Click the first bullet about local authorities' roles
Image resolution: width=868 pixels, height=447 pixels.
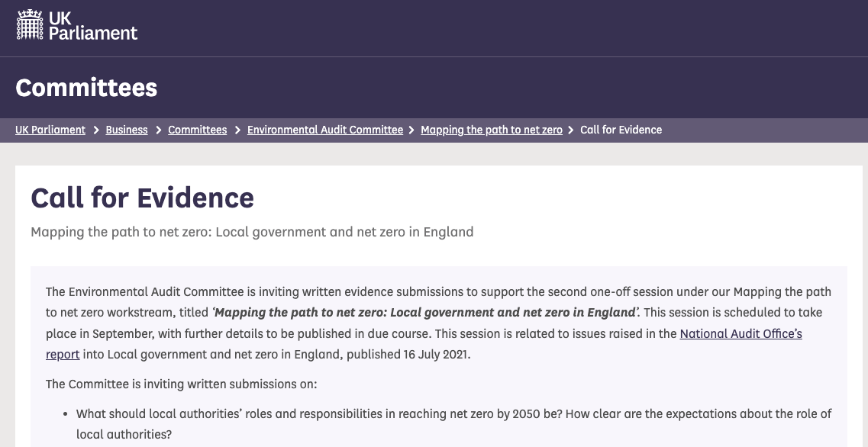click(x=453, y=414)
